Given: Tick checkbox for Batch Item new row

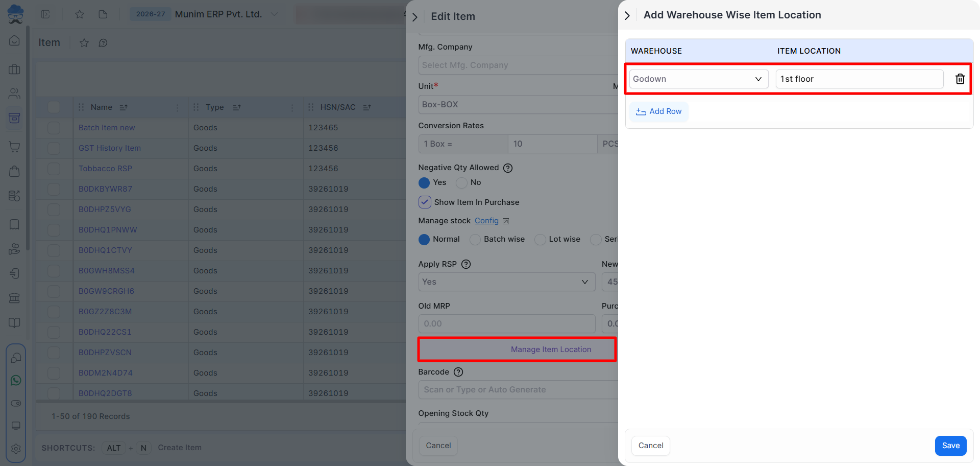Looking at the screenshot, I should point(54,128).
